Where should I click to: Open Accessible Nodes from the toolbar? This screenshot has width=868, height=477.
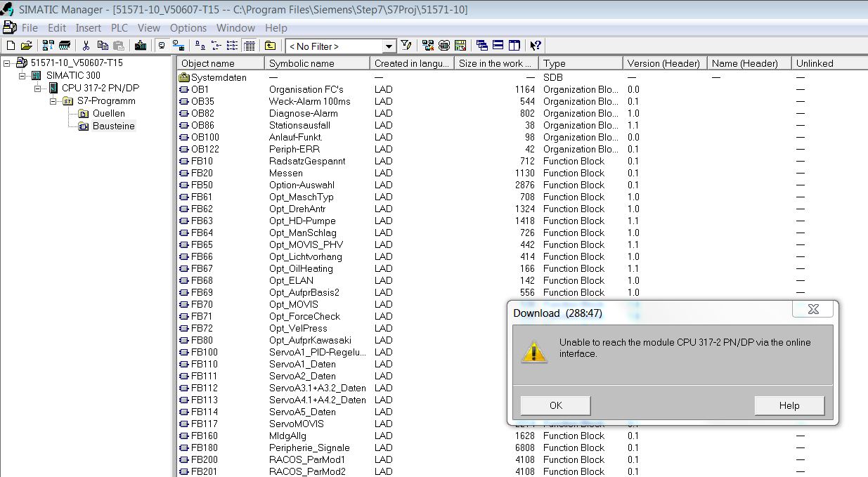point(48,46)
